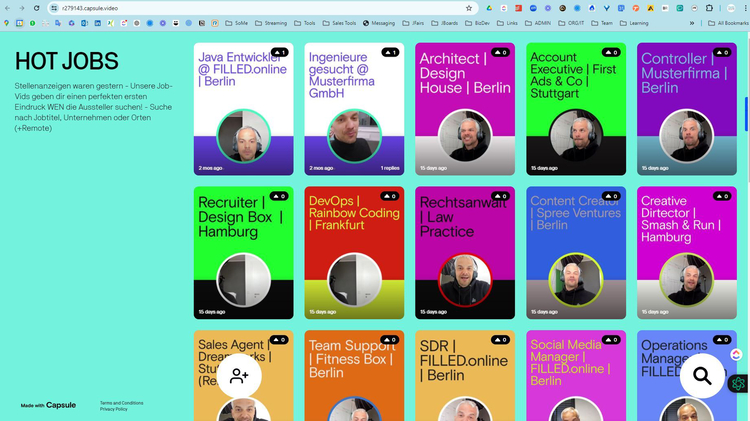Reload the page with browser refresh icon

[36, 8]
